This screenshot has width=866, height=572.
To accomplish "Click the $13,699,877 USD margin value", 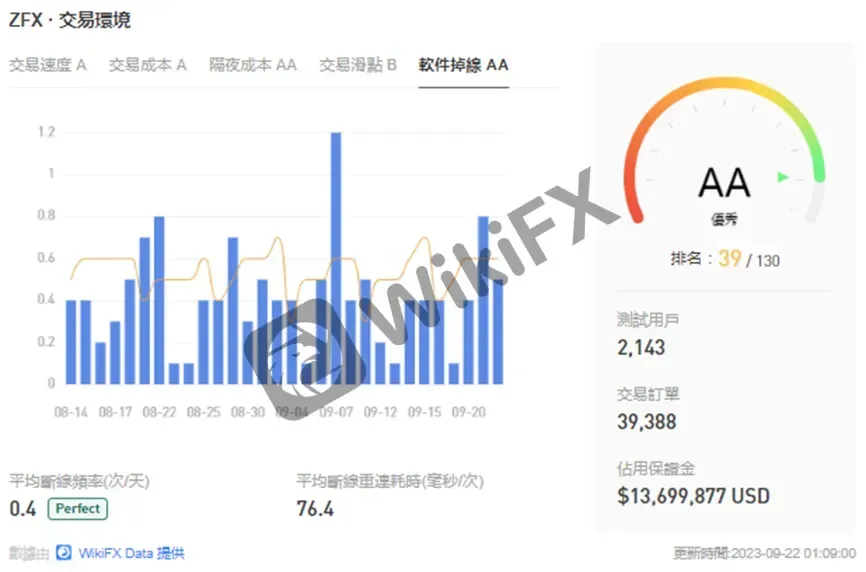I will pos(694,496).
